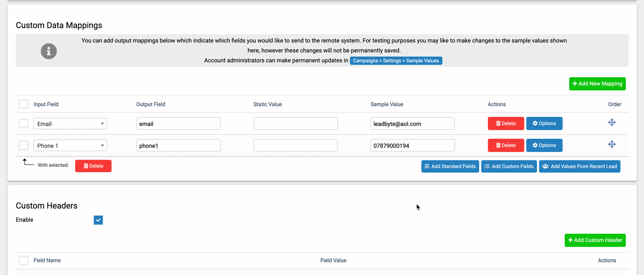
Task: Open Campaigns > Settings > Sample Values
Action: [396, 60]
